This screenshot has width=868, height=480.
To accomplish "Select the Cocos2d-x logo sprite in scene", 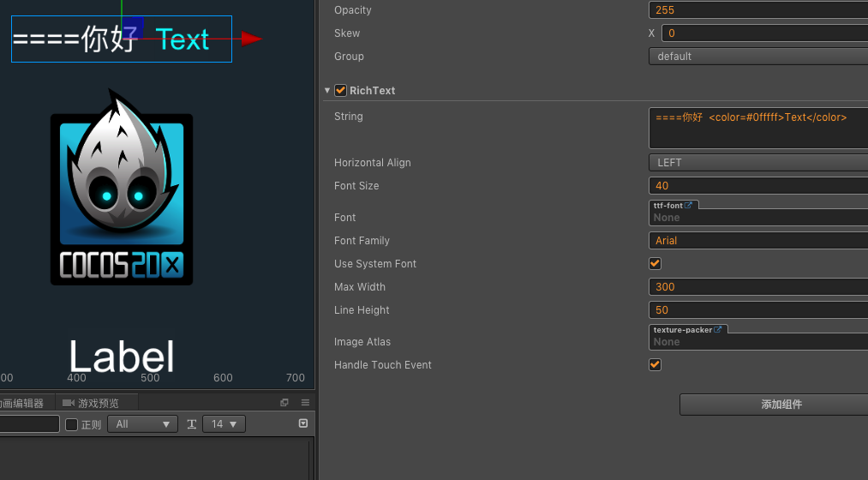I will 122,187.
